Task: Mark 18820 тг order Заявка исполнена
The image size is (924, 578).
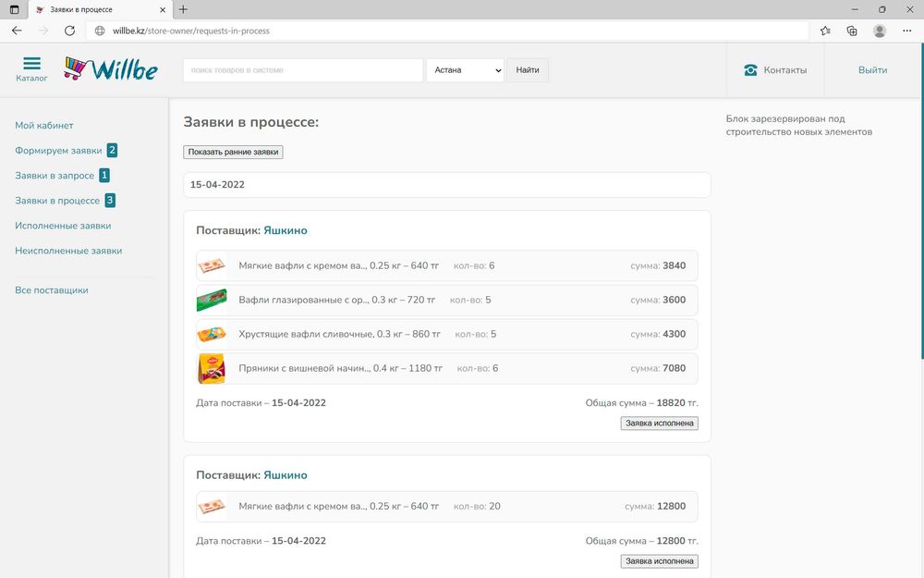Action: click(660, 424)
